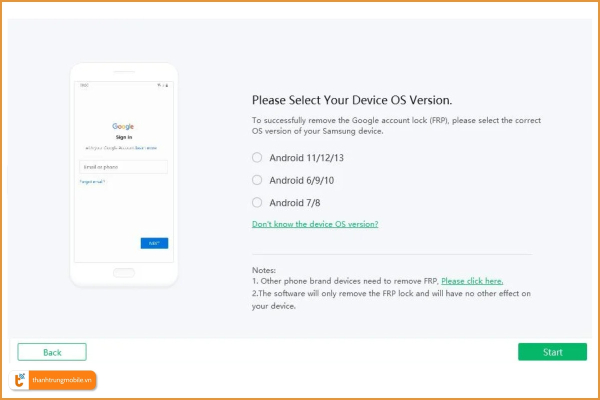Tap the phone mockup home button
Screen dimensions: 600x400
pyautogui.click(x=123, y=272)
